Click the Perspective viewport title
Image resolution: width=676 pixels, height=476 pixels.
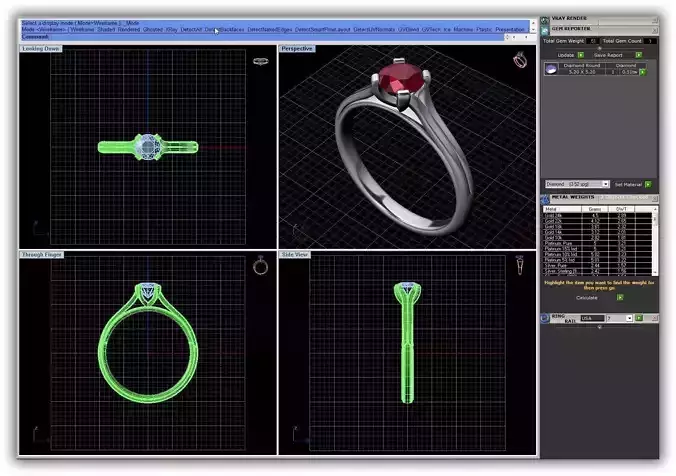coord(297,49)
